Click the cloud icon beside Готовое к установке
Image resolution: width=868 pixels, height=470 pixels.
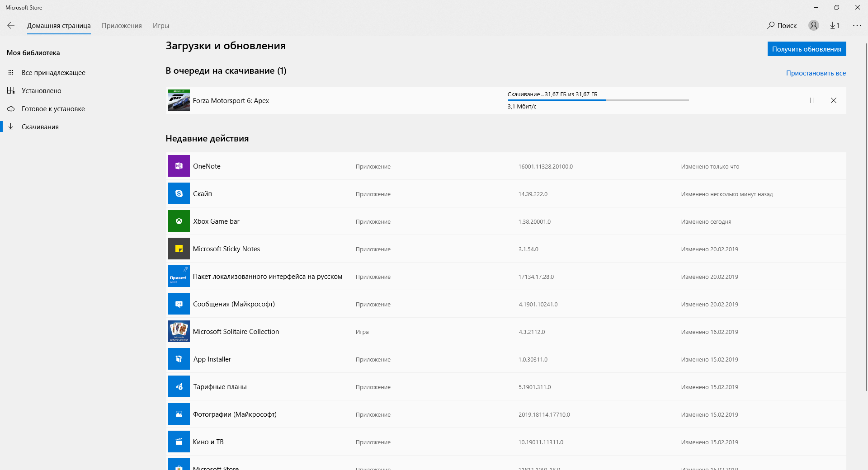(x=11, y=109)
